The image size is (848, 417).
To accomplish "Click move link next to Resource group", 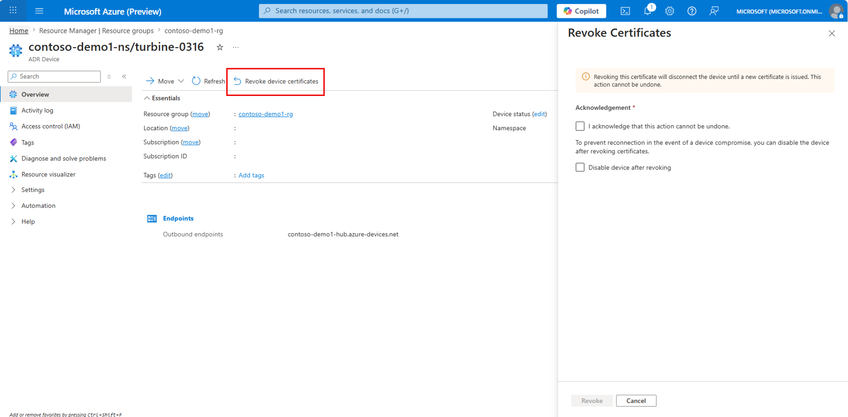I will (x=201, y=114).
